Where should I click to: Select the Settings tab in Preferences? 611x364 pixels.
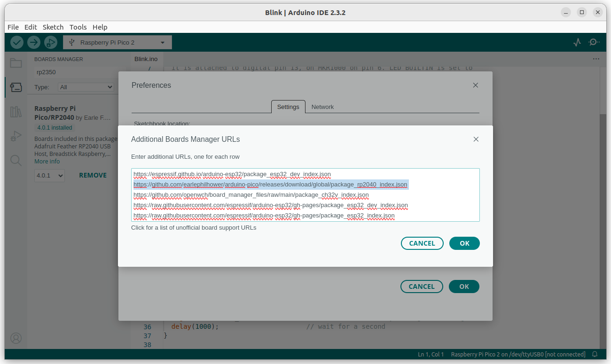(288, 107)
